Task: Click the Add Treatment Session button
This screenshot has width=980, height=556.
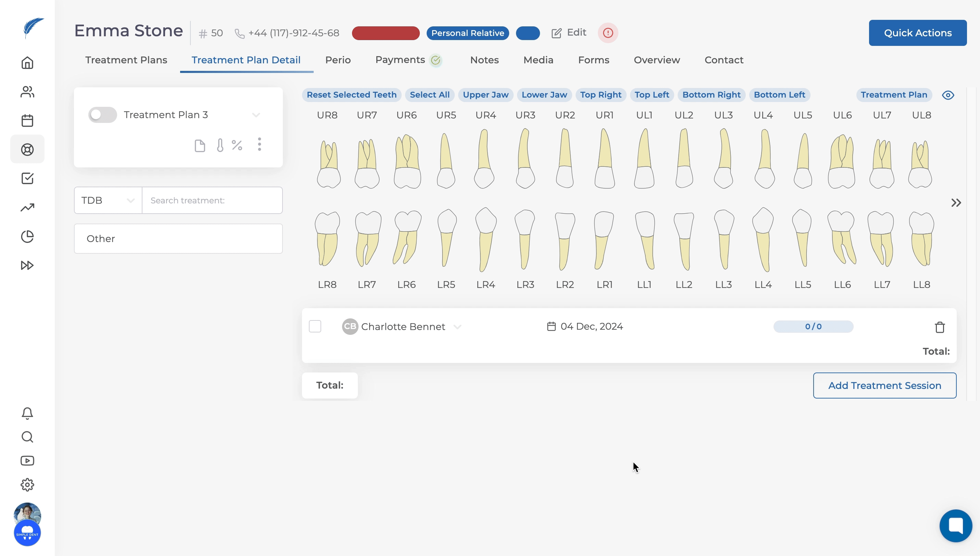Action: click(x=884, y=385)
